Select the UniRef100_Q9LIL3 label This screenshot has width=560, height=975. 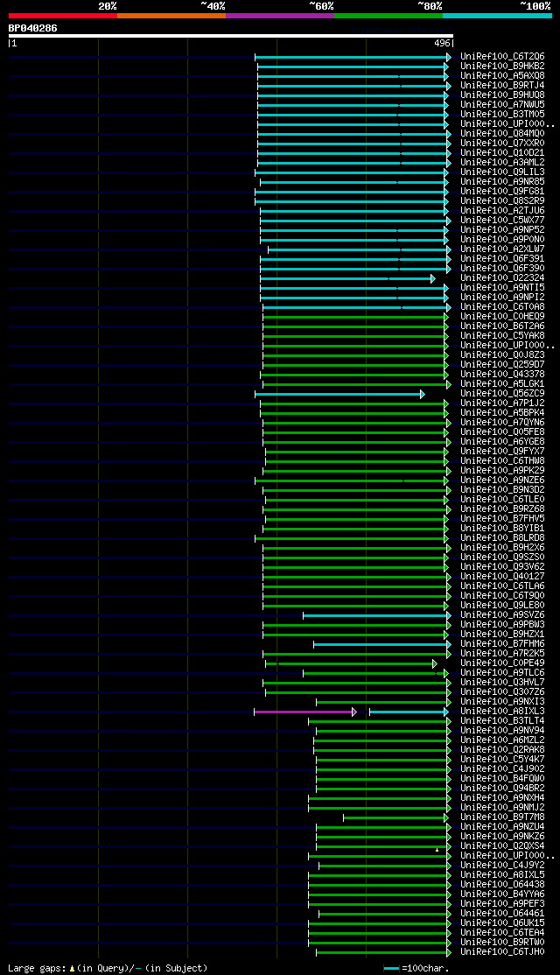[x=503, y=172]
